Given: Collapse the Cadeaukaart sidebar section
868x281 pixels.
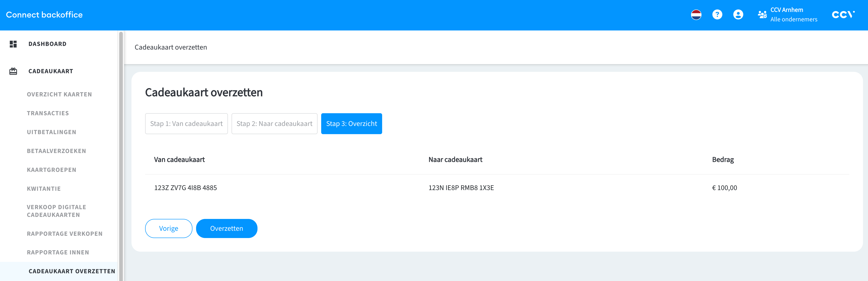Looking at the screenshot, I should (x=50, y=71).
